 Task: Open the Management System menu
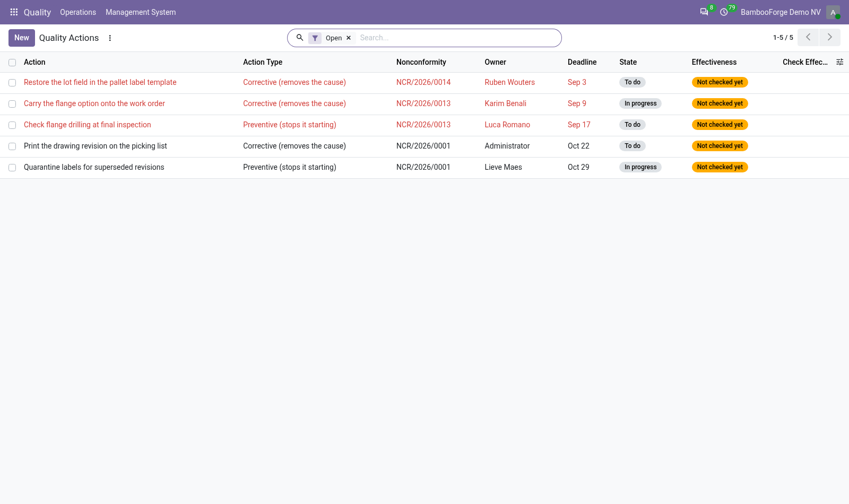pos(141,12)
